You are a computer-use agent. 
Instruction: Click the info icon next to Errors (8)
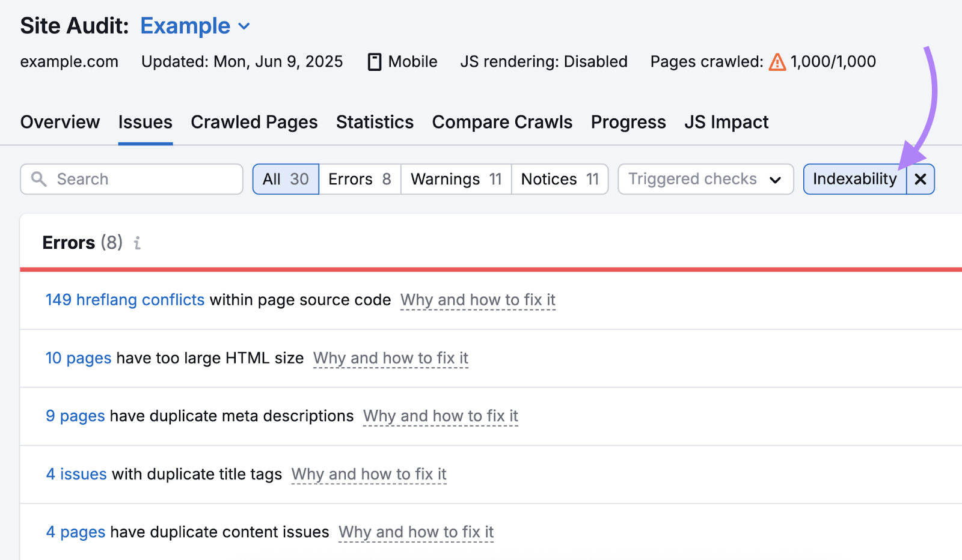137,243
